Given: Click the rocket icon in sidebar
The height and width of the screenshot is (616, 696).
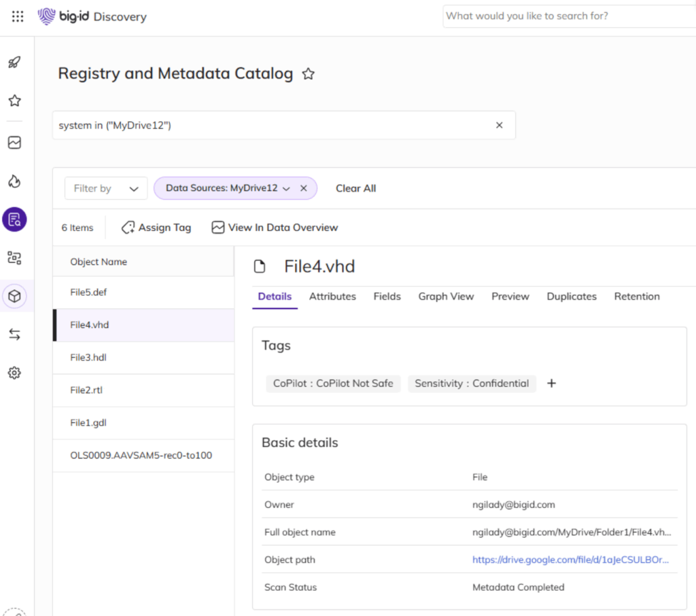Looking at the screenshot, I should coord(14,62).
